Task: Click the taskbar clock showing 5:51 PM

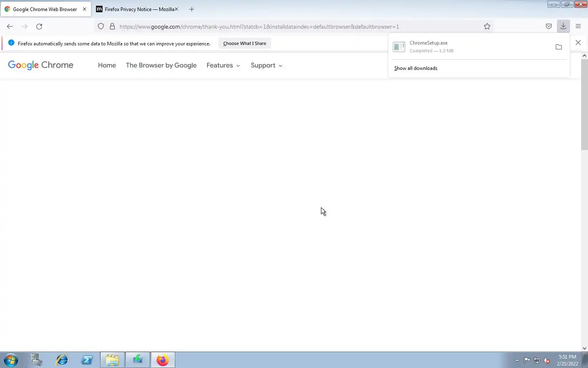Action: (568, 360)
